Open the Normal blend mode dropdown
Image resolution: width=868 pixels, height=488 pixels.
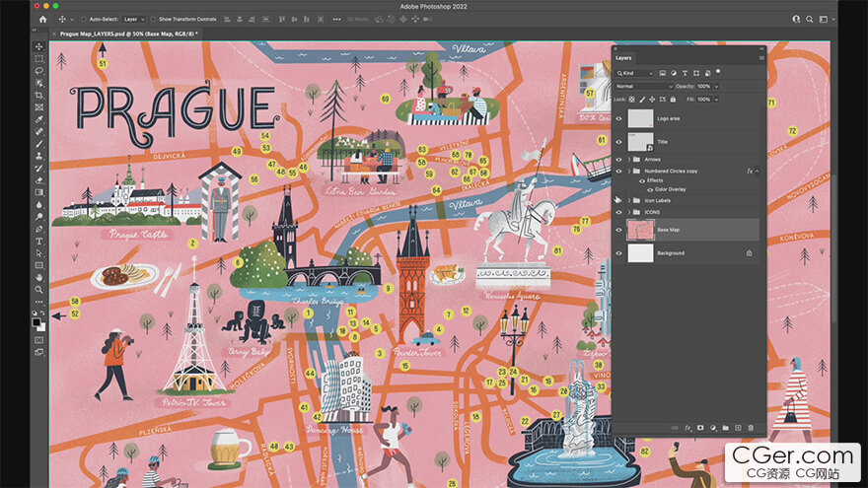tap(644, 87)
